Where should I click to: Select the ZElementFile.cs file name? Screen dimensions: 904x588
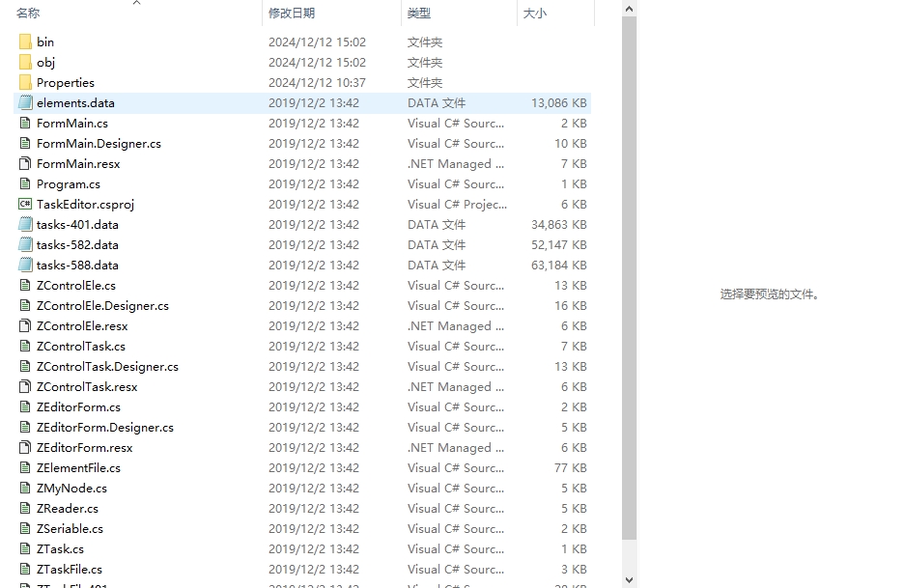[x=78, y=467]
